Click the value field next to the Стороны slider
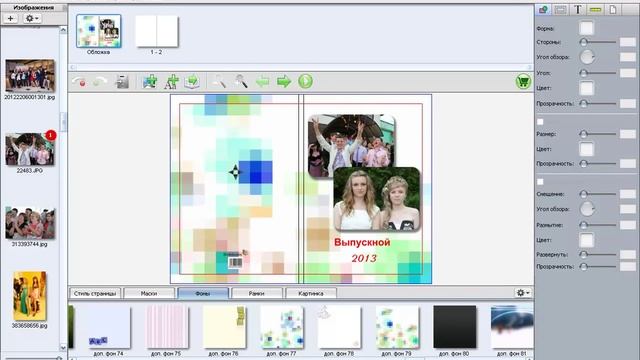 point(628,42)
